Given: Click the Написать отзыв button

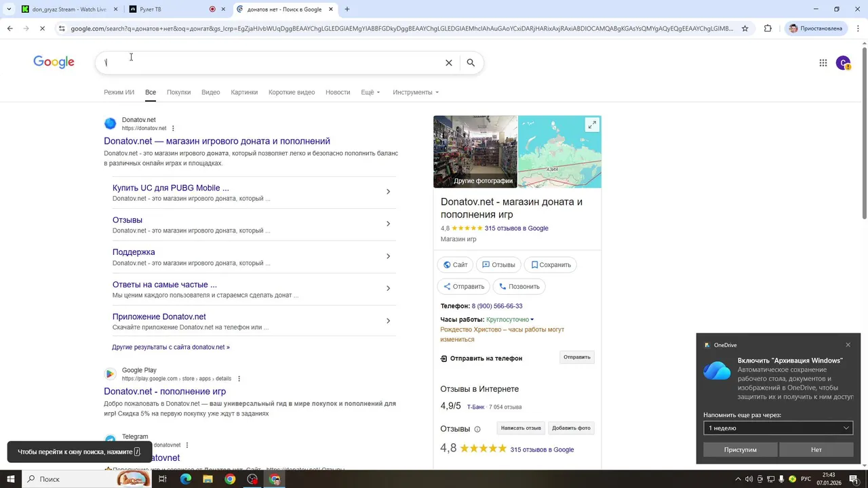Looking at the screenshot, I should pyautogui.click(x=521, y=428).
